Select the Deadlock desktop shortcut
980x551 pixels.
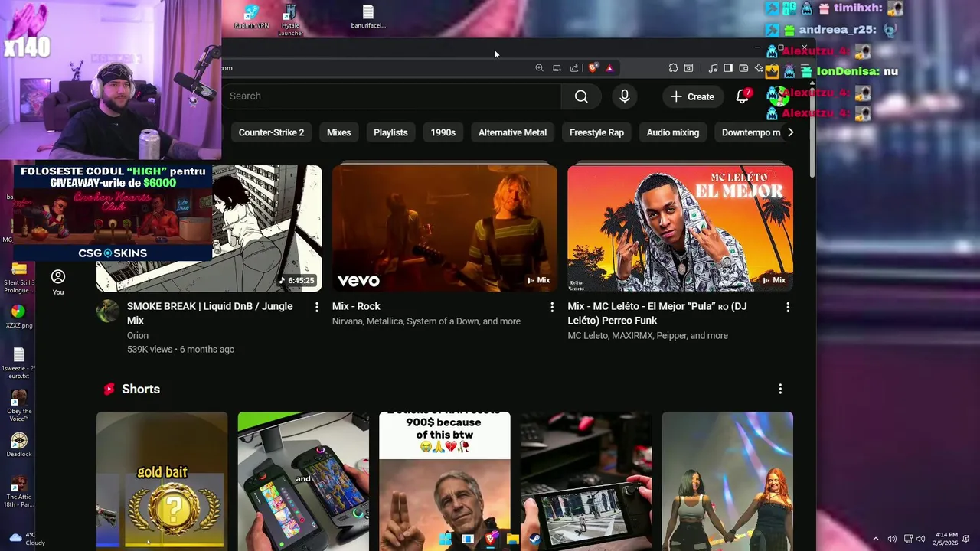point(18,445)
